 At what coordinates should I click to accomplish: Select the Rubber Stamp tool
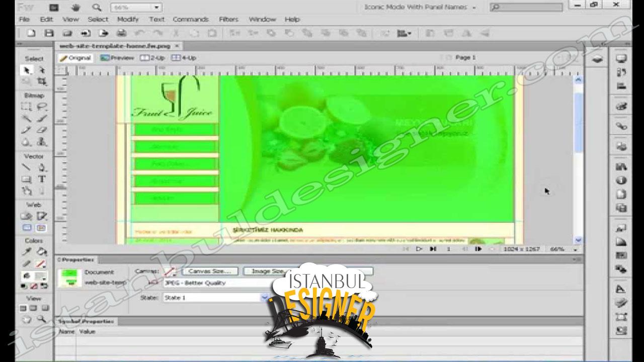pyautogui.click(x=42, y=142)
